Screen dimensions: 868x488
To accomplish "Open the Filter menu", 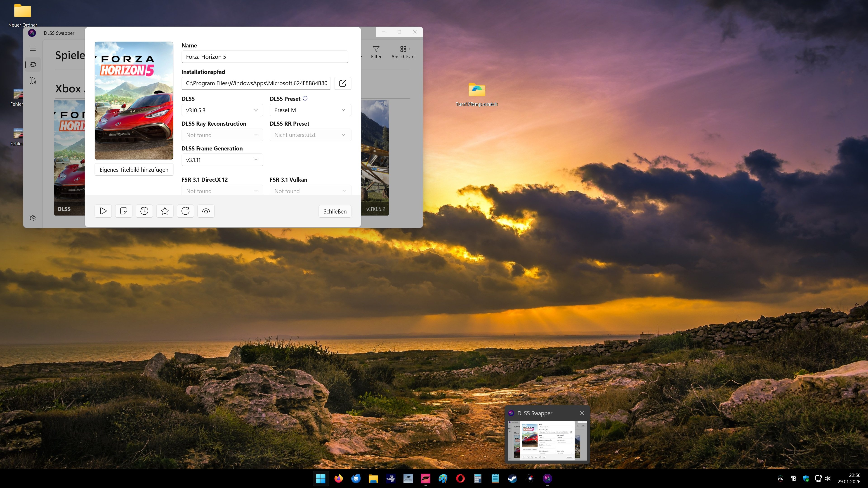I will tap(376, 53).
